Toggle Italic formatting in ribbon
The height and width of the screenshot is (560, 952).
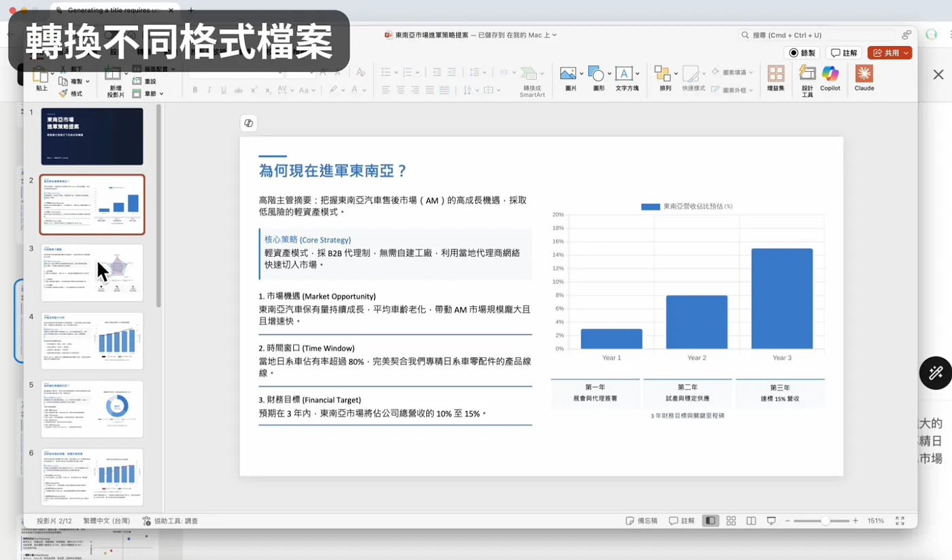pyautogui.click(x=209, y=90)
